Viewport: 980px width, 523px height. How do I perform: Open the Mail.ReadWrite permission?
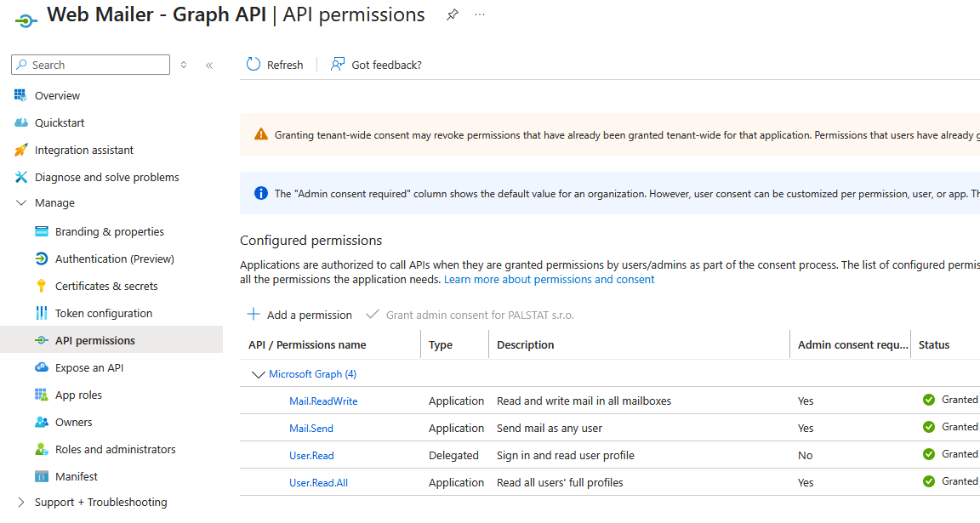(323, 401)
